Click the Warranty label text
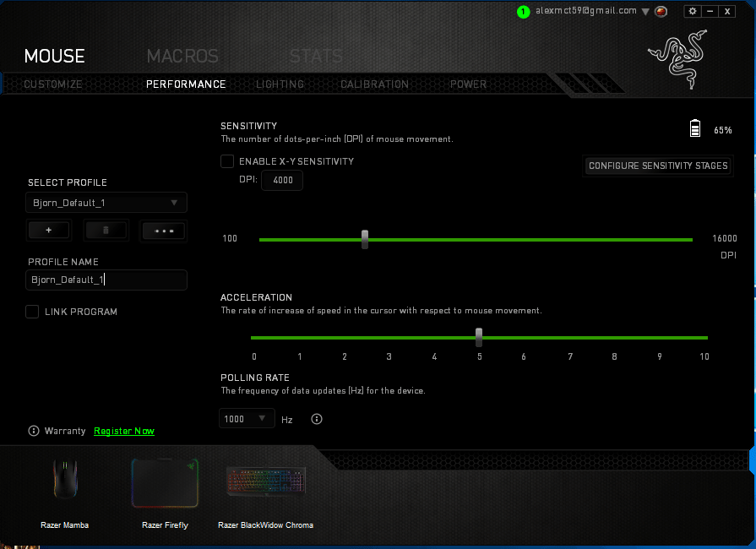 pyautogui.click(x=64, y=431)
